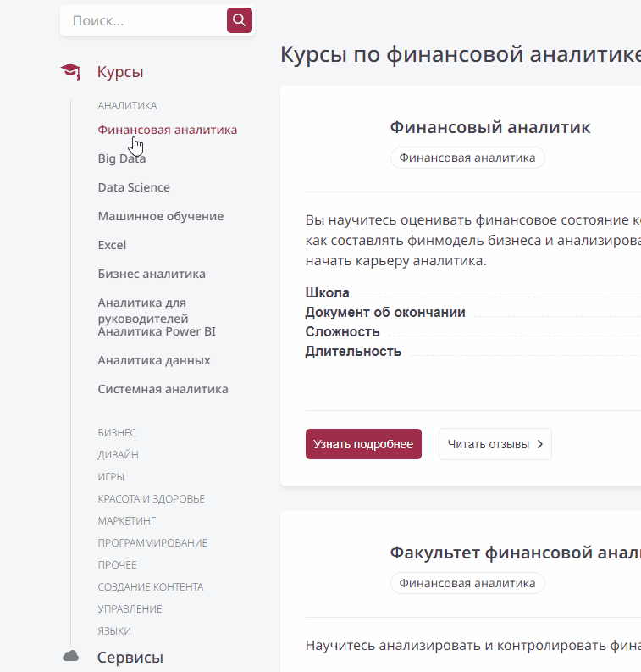
Task: Open the Финансовый аналитик course title
Action: tap(489, 127)
